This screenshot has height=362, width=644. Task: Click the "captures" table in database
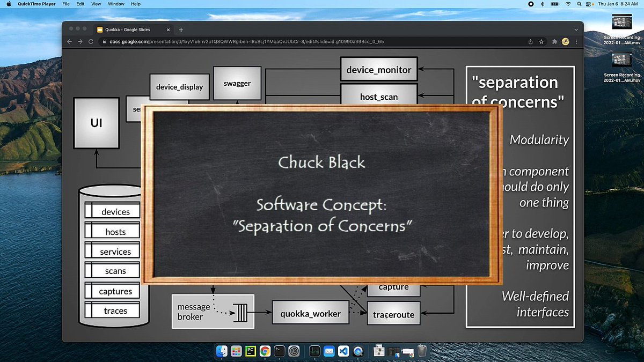(x=112, y=291)
